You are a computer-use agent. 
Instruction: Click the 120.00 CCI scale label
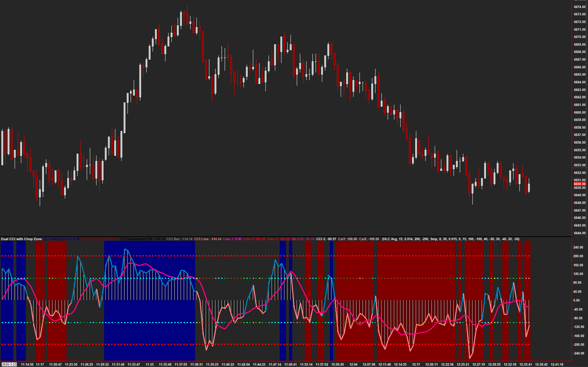(x=578, y=274)
